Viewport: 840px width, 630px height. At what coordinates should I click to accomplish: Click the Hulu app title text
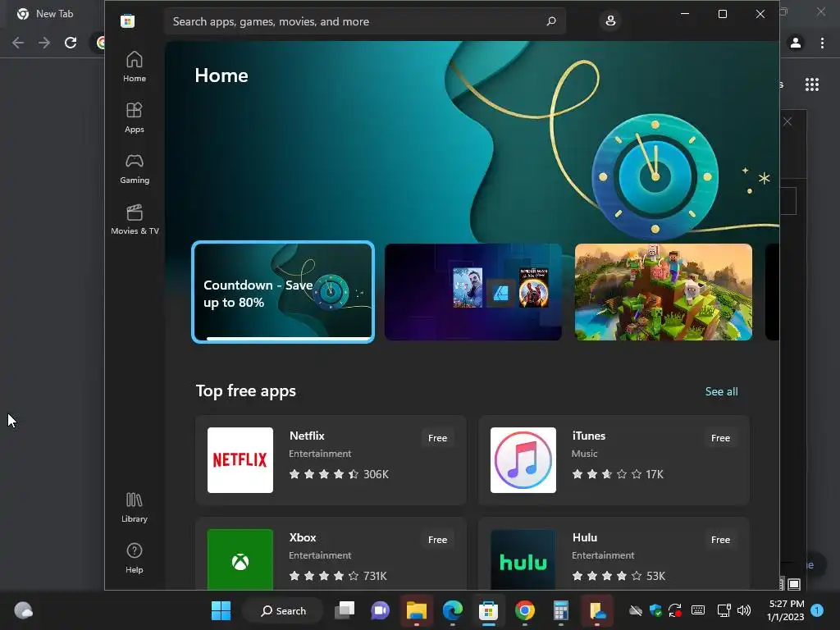pos(584,538)
